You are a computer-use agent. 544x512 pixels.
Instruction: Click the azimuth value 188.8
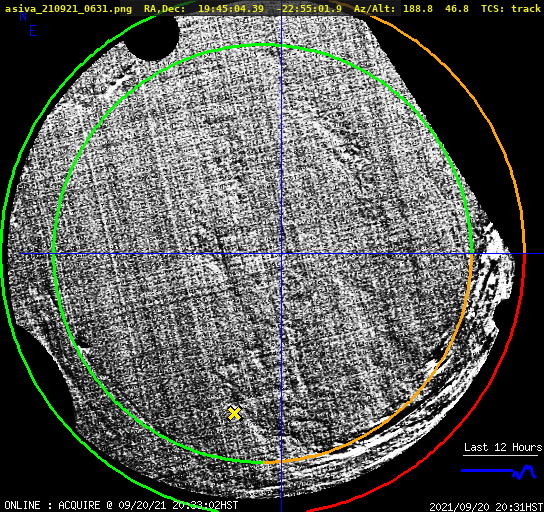418,8
